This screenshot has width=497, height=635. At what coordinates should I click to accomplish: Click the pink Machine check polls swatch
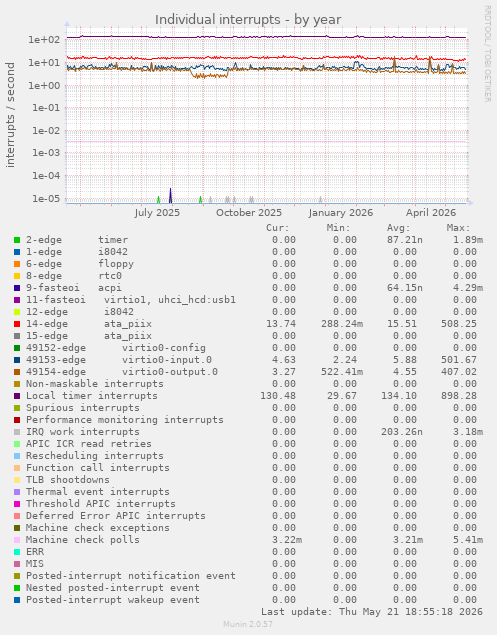pos(17,540)
